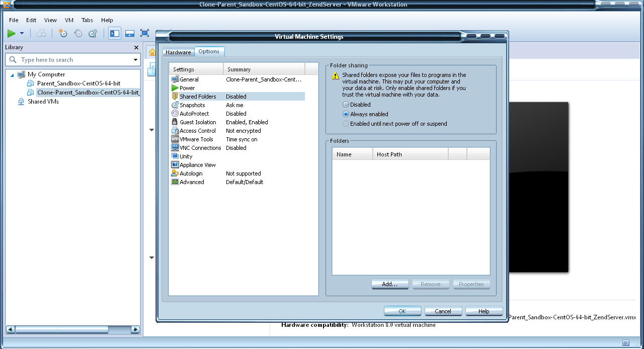Click Cancel in Virtual Machine Settings
Image resolution: width=644 pixels, height=349 pixels.
(443, 311)
